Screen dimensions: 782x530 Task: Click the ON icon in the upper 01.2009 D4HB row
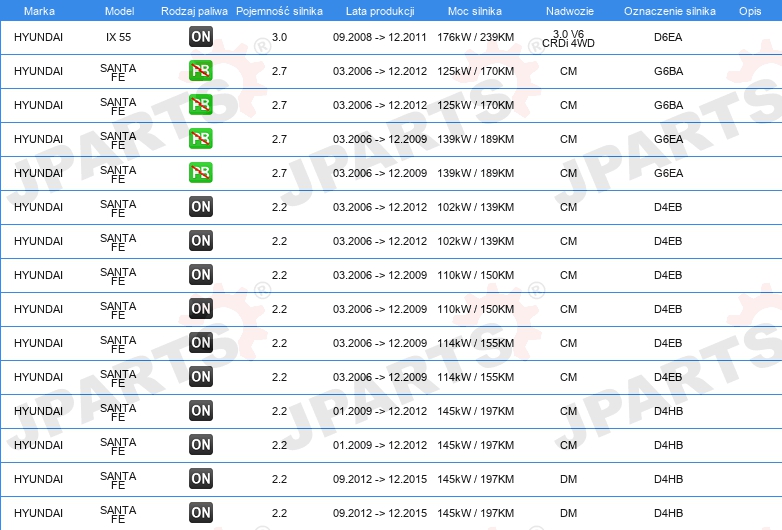pyautogui.click(x=201, y=411)
